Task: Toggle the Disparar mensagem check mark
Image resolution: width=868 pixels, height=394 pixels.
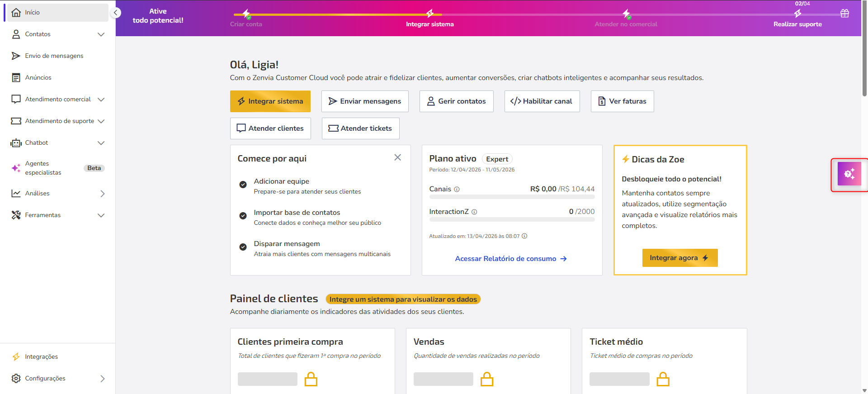Action: 243,247
